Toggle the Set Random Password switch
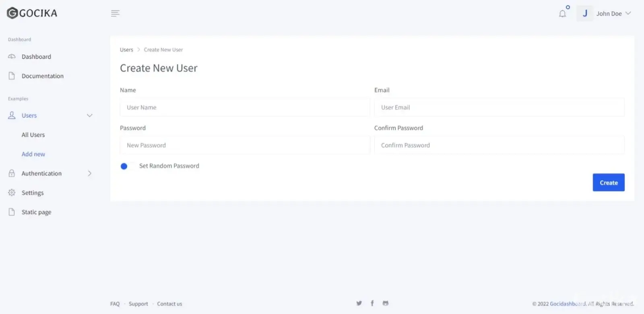 [127, 166]
